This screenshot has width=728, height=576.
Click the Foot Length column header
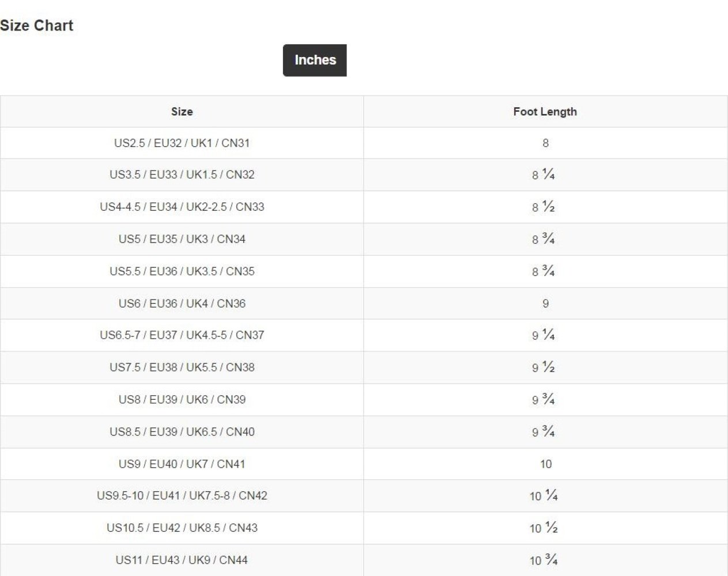pyautogui.click(x=545, y=112)
